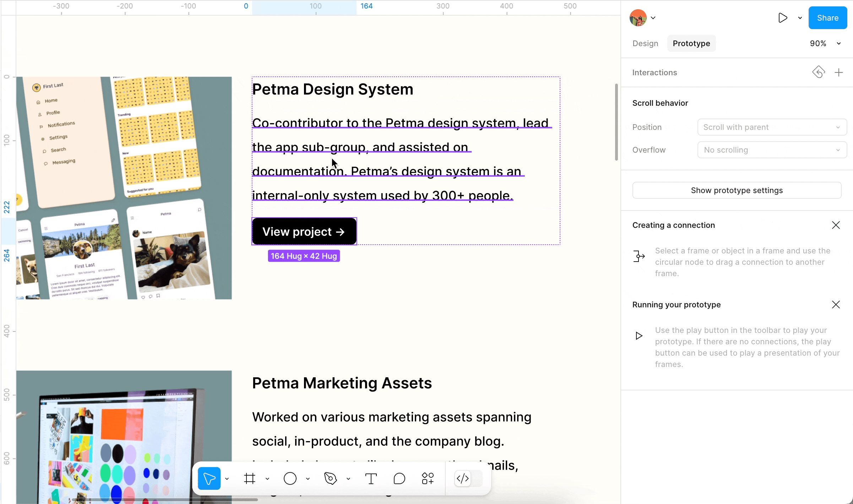Click the play prototype button

[783, 18]
